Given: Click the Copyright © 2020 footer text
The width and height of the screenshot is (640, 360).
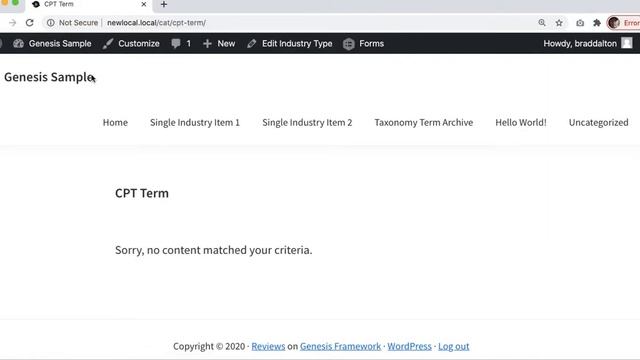Looking at the screenshot, I should point(209,347).
